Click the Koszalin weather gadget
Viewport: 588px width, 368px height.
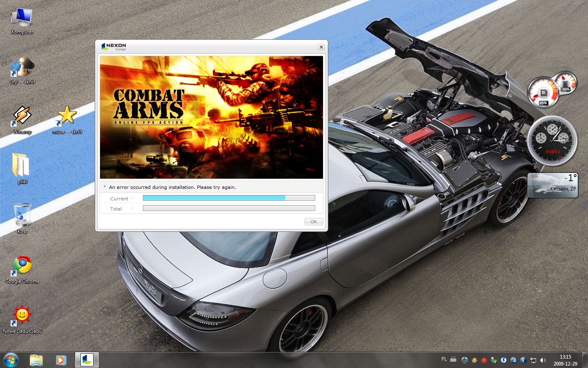point(553,185)
